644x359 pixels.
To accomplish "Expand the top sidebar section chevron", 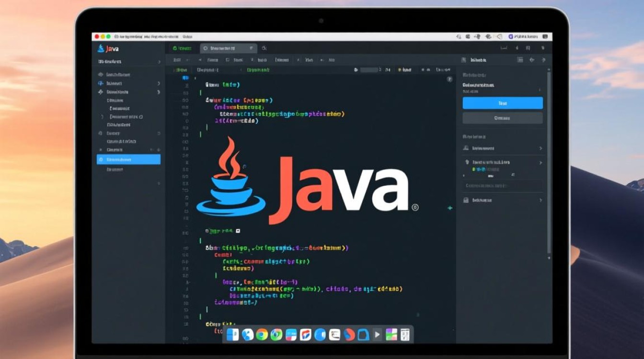I will click(159, 62).
